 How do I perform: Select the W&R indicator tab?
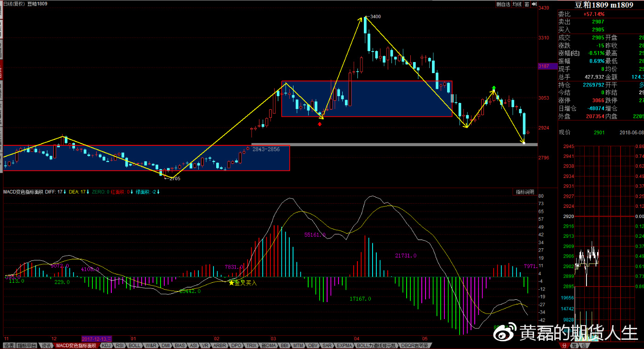[151, 345]
